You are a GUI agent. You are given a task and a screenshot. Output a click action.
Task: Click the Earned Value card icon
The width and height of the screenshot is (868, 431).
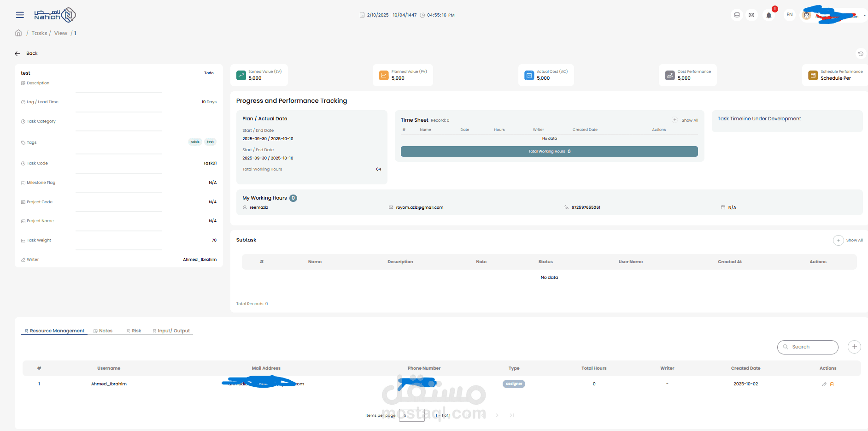tap(241, 75)
